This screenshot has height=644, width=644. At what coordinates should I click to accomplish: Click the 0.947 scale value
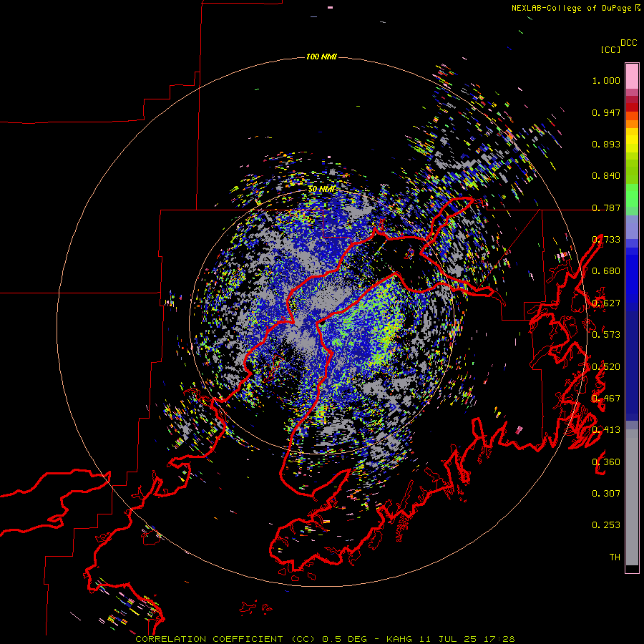coord(606,112)
